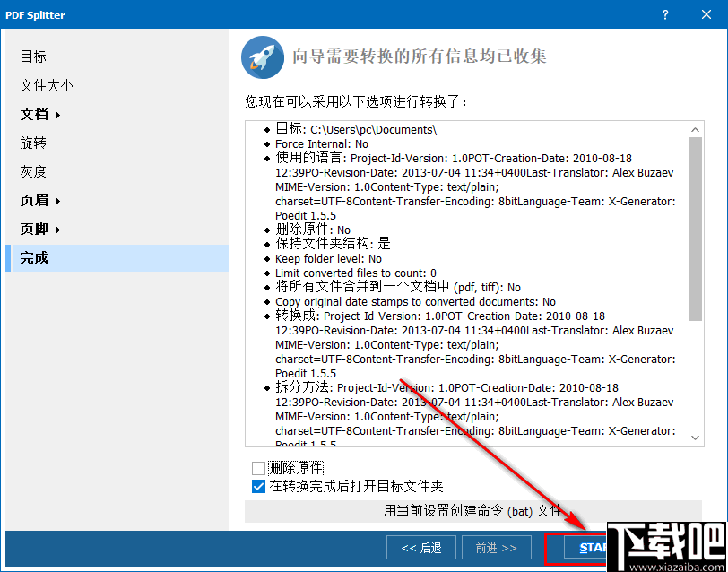Select the 文件大小 step
Screen dimensions: 728x572
click(x=46, y=85)
